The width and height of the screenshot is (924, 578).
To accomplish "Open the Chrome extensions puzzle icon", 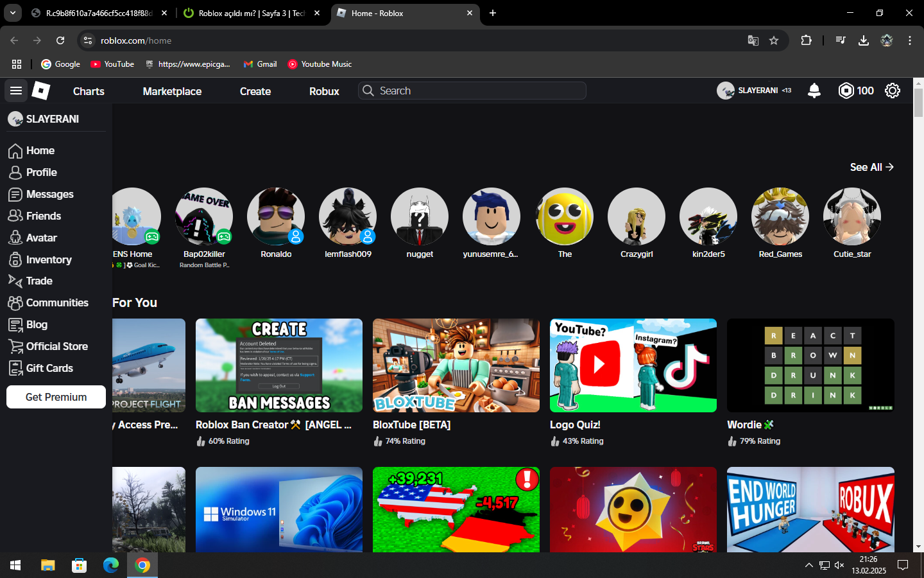I will click(x=807, y=40).
